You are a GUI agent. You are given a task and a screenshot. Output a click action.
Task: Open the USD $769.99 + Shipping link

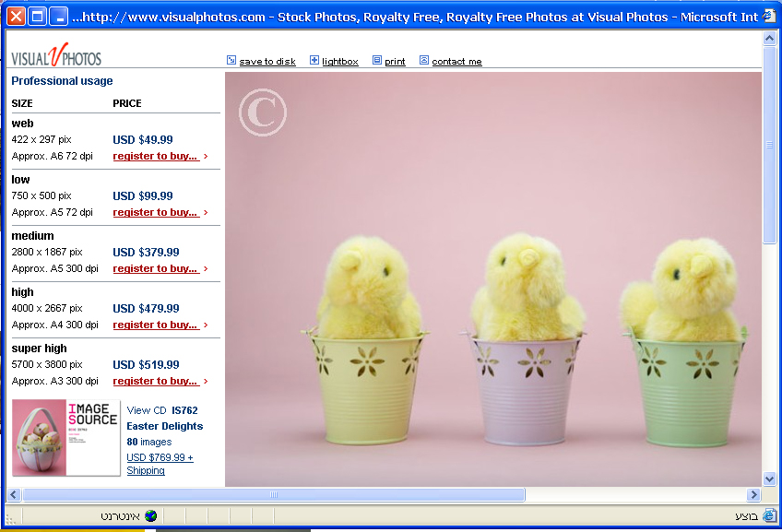[x=160, y=464]
